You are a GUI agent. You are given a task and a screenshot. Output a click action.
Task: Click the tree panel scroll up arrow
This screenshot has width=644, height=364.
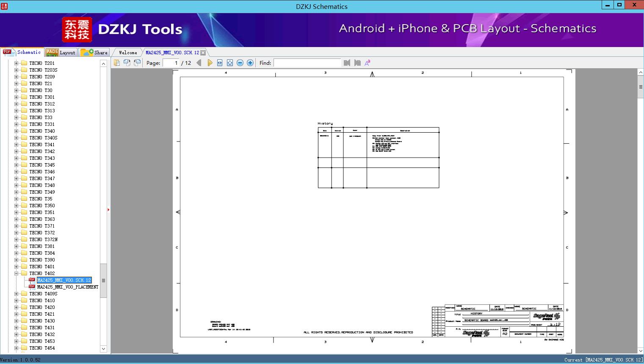pyautogui.click(x=103, y=63)
